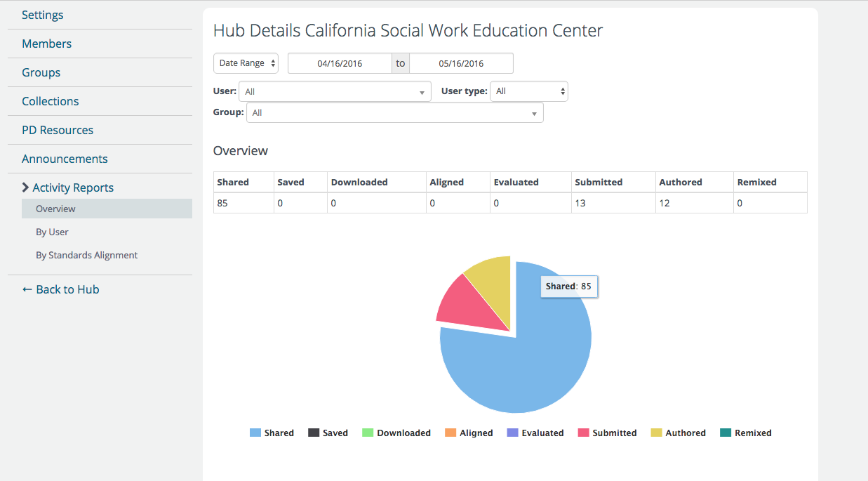Expand the Group filter dropdown
Viewport: 868px width, 481px height.
point(394,113)
